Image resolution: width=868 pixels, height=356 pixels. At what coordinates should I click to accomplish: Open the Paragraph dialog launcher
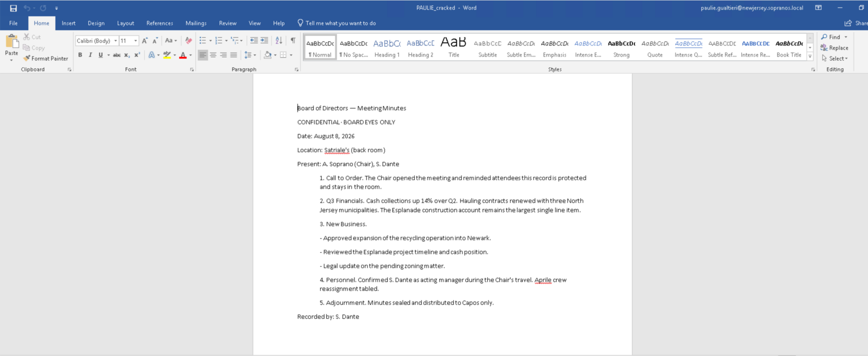click(297, 69)
